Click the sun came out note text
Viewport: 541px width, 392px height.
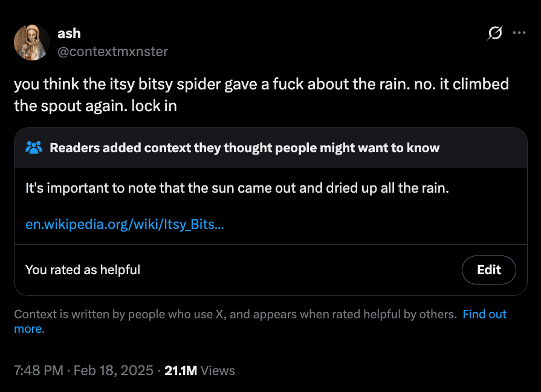pos(237,188)
